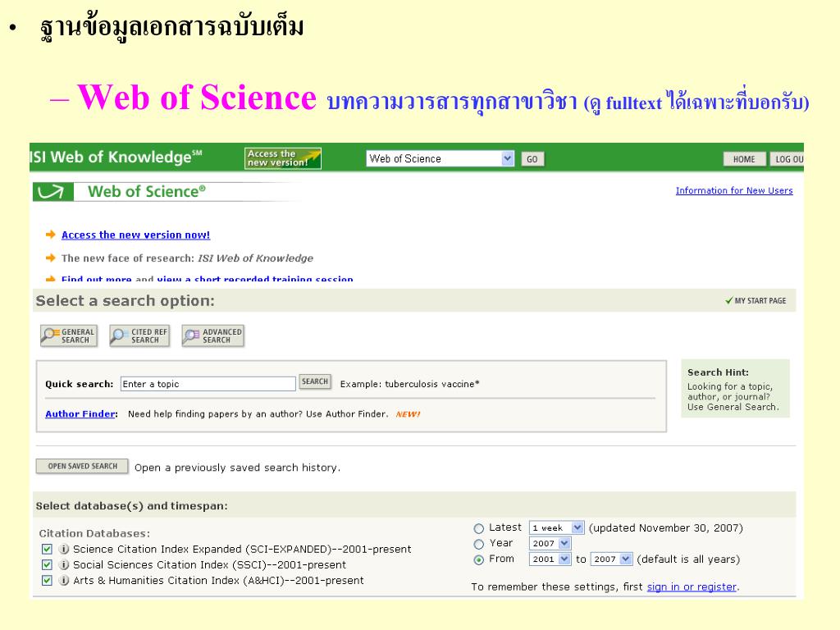
Task: Click '(default is all years)' text
Action: point(688,559)
